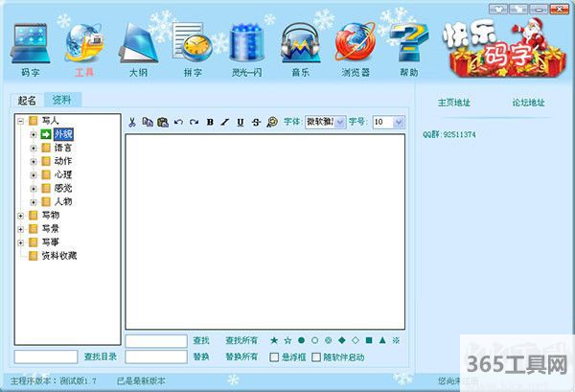Open the 字体 font dropdown
575x392 pixels.
click(x=325, y=122)
